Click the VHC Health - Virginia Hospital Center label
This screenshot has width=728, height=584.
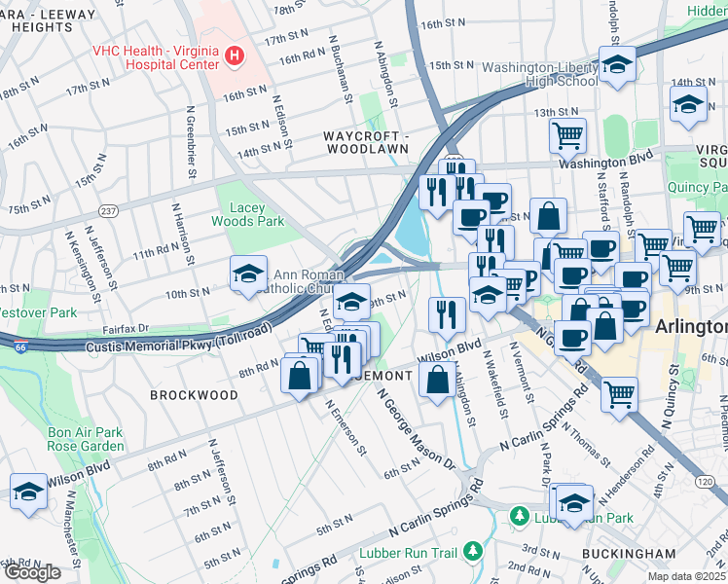coord(156,57)
